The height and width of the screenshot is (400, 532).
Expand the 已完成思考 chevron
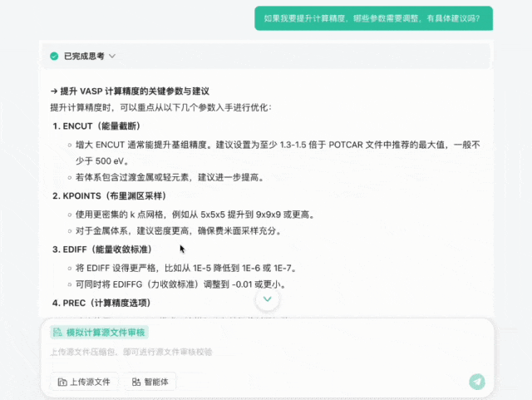tap(112, 56)
